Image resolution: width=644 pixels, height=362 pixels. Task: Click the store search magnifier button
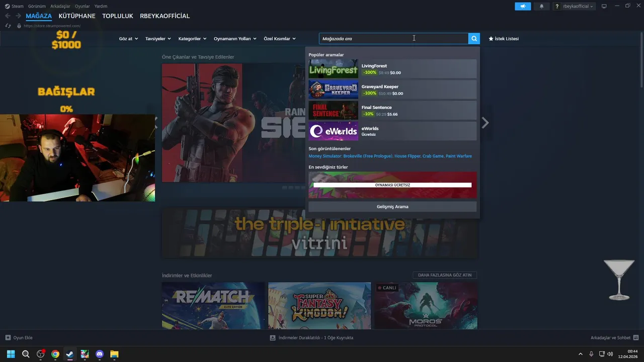tap(474, 39)
